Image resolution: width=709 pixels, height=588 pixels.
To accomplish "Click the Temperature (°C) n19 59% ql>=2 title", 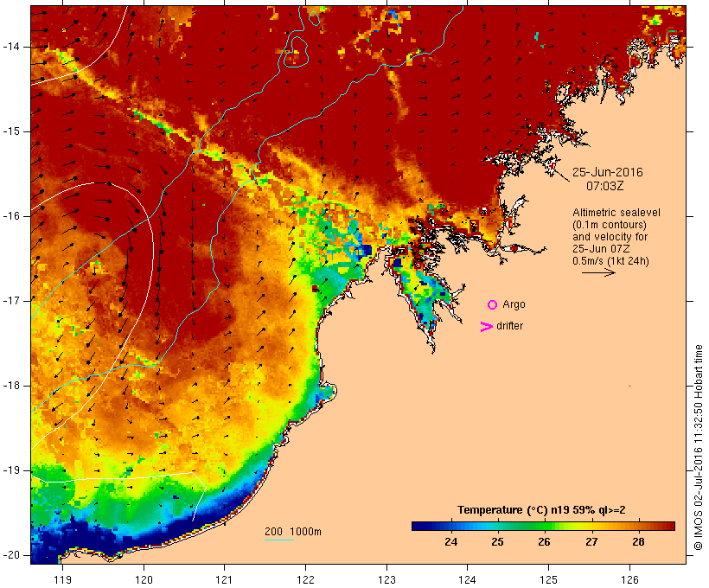I will 541,510.
